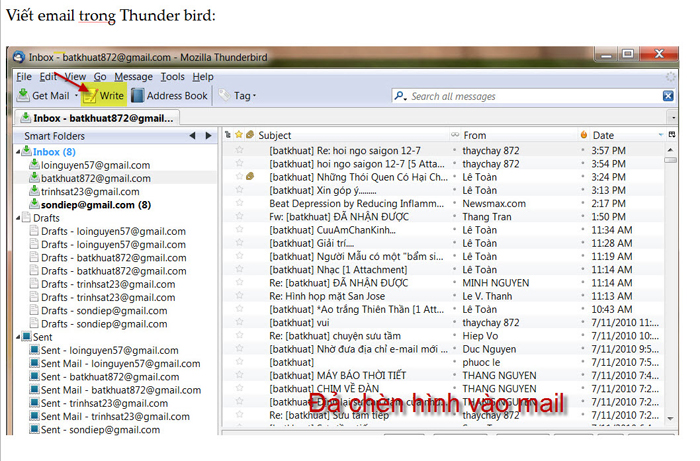Screen dimensions: 700x461
Task: Star the 'Xin góp ý' message
Action: (239, 190)
